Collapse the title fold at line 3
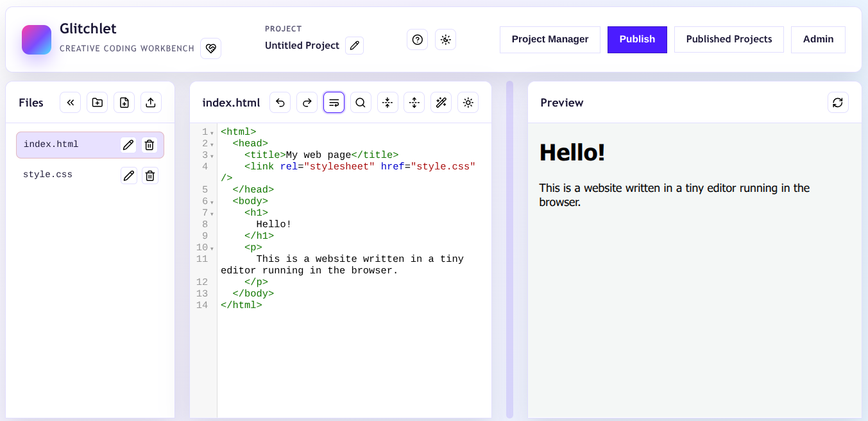 pos(212,156)
